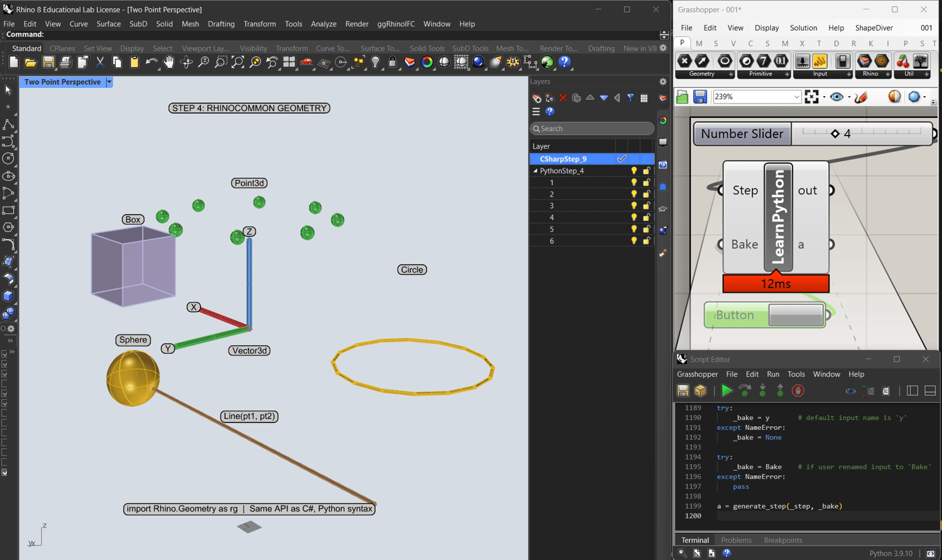Click the Pan hand tool in the toolbar

click(168, 62)
